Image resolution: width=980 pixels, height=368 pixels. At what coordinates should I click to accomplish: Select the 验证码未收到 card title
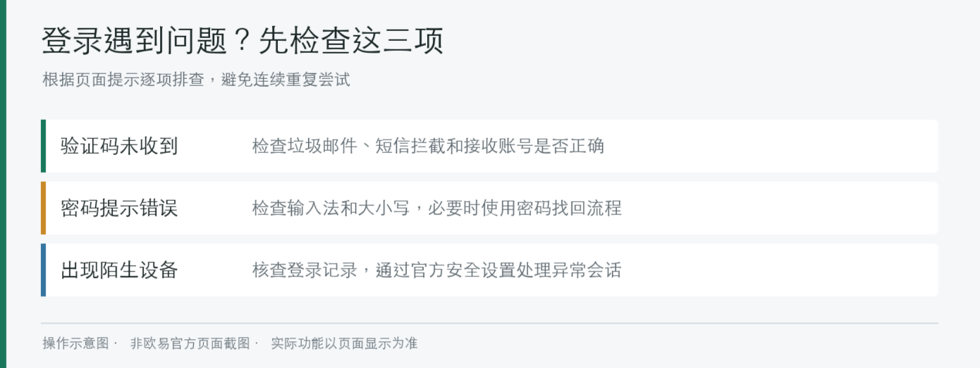pos(119,146)
